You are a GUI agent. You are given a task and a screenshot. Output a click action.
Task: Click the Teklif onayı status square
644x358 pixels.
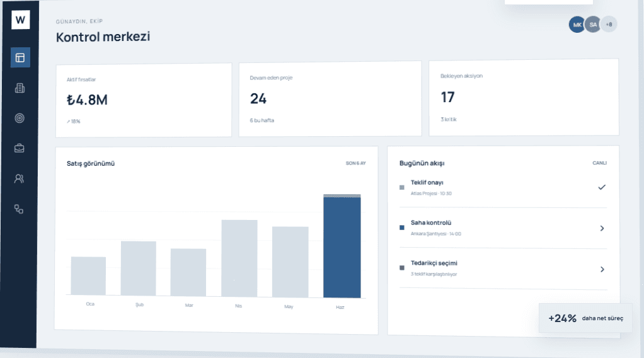click(x=401, y=187)
